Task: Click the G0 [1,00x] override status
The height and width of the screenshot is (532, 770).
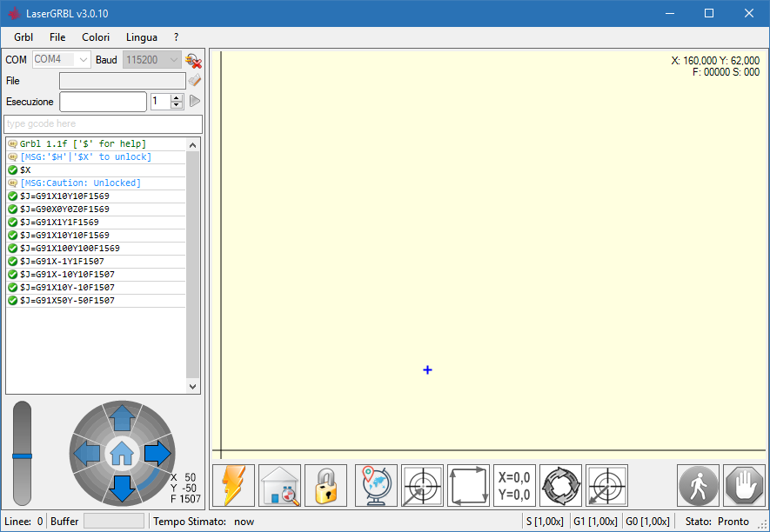Action: tap(647, 522)
